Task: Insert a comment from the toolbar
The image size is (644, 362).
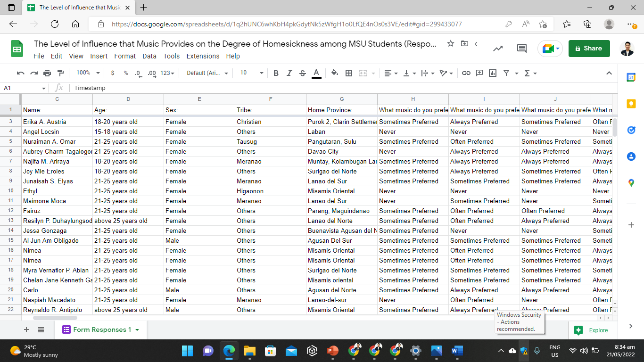Action: pyautogui.click(x=479, y=73)
